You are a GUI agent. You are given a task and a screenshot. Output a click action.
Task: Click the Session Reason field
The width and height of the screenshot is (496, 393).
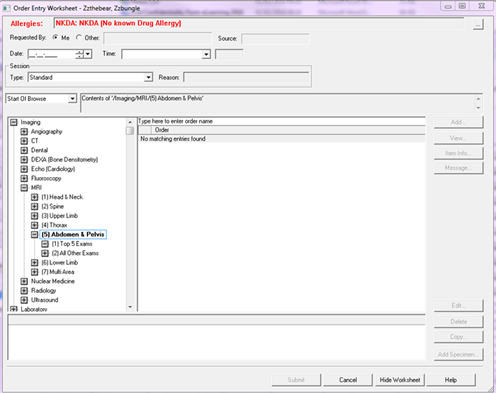pos(246,78)
